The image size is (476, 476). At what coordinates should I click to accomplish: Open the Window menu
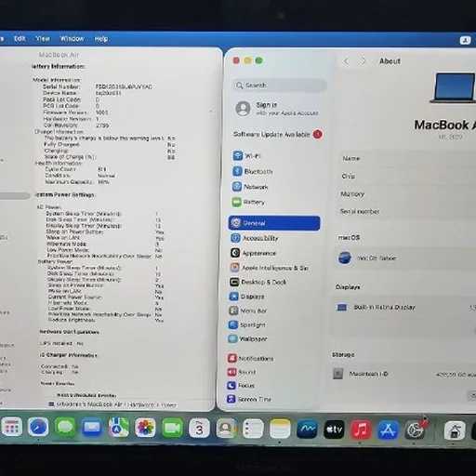[73, 38]
